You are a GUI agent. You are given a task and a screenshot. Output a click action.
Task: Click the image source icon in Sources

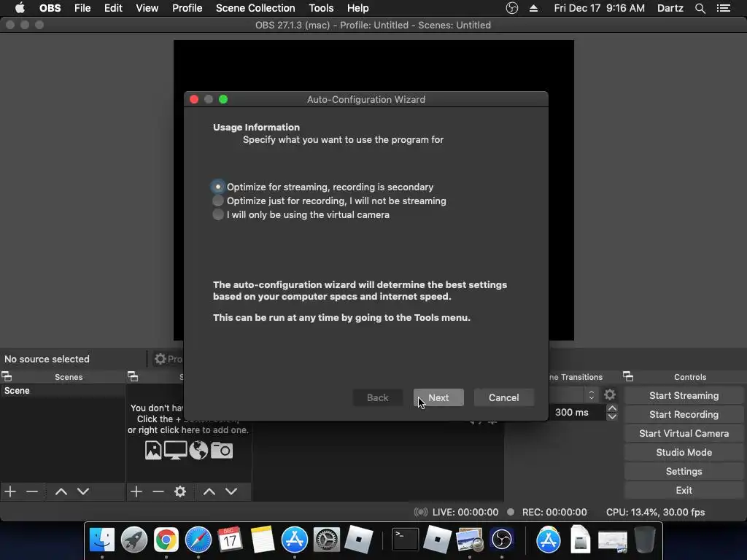pos(153,450)
